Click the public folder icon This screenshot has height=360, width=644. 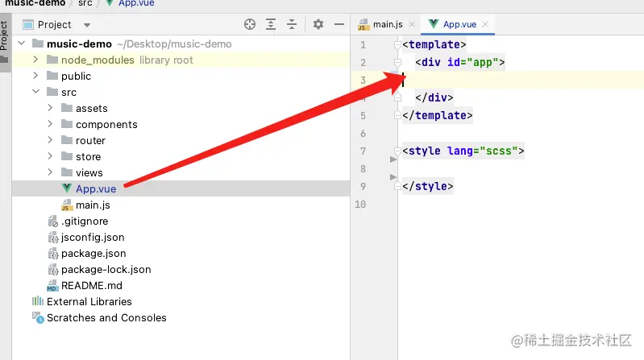52,76
